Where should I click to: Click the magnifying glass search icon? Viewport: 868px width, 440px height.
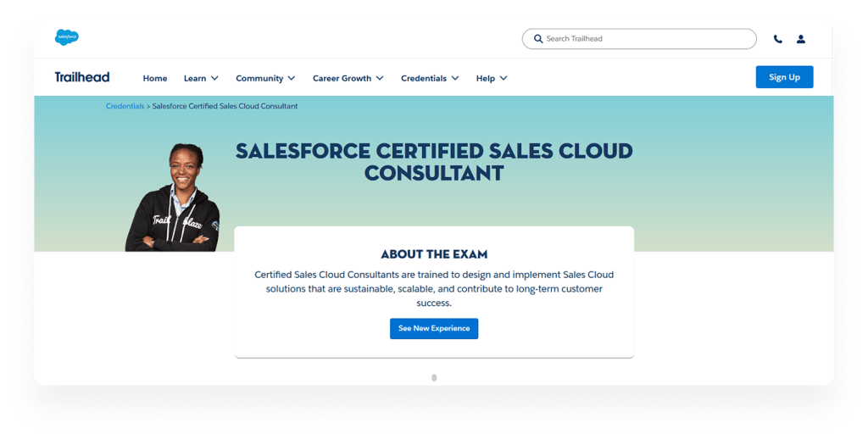[537, 39]
